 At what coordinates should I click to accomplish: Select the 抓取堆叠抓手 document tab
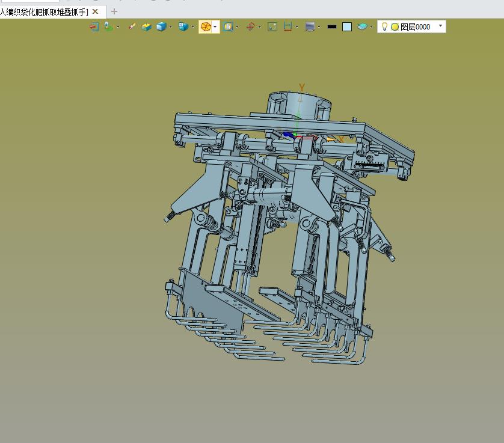click(x=44, y=12)
